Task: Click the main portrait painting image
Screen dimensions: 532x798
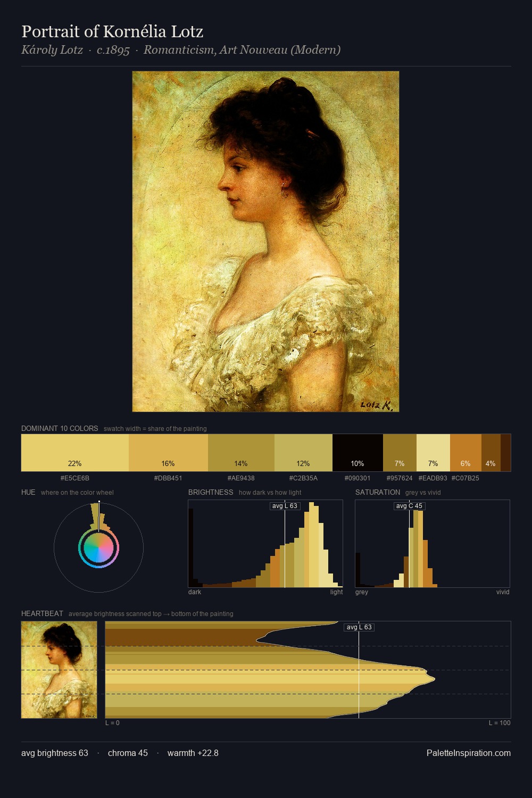Action: click(x=265, y=242)
